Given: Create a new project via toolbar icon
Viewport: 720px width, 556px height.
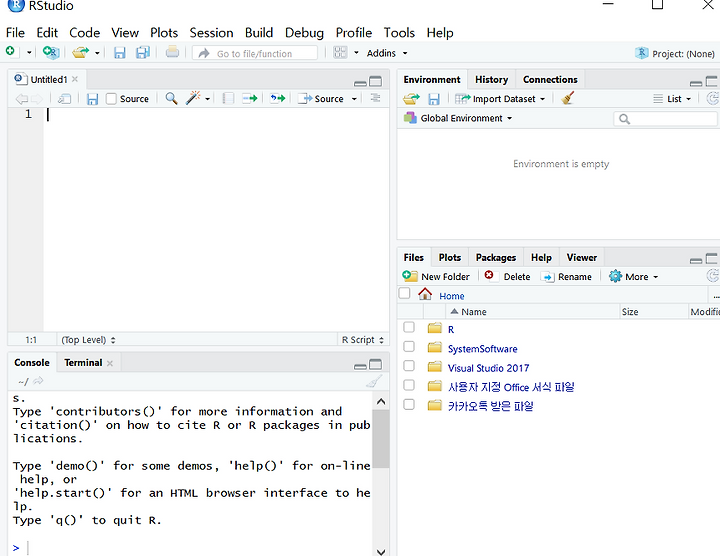Looking at the screenshot, I should 51,52.
